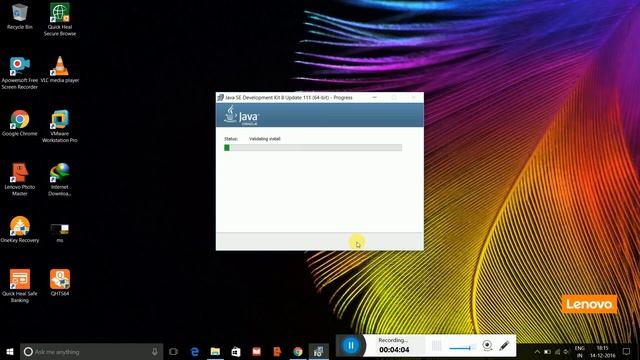The width and height of the screenshot is (640, 360).
Task: Select Google Chrome desktop shortcut
Action: pyautogui.click(x=19, y=123)
